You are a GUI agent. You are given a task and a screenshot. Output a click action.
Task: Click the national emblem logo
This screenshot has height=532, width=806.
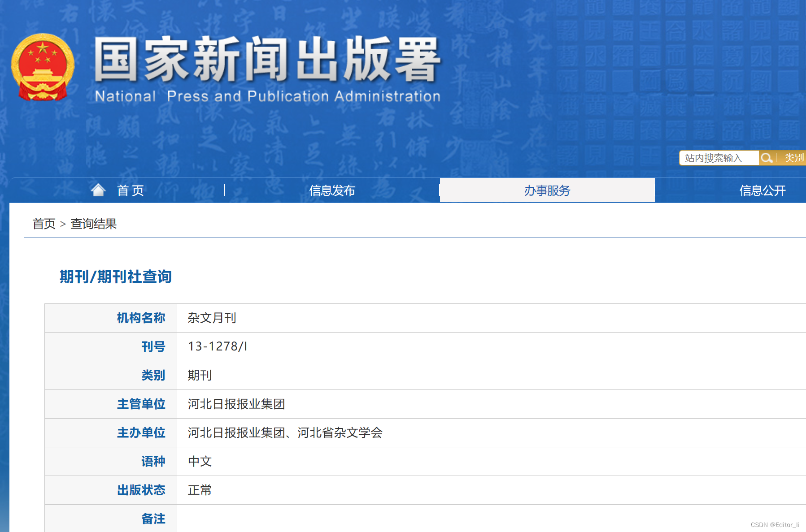pos(43,66)
